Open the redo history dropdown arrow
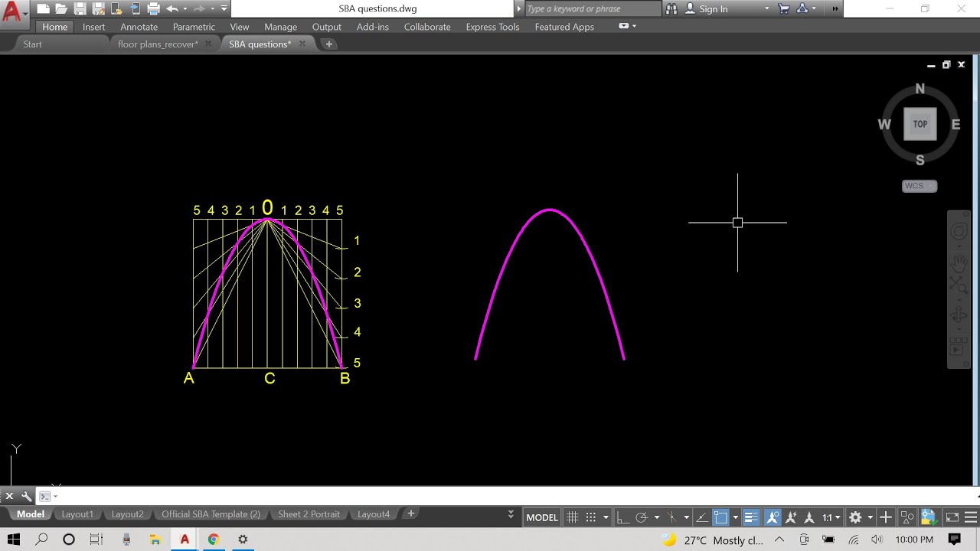The width and height of the screenshot is (980, 551). tap(212, 9)
